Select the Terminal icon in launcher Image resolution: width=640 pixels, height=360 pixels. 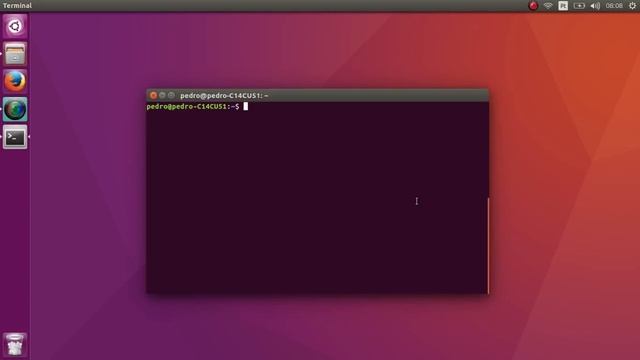[15, 137]
